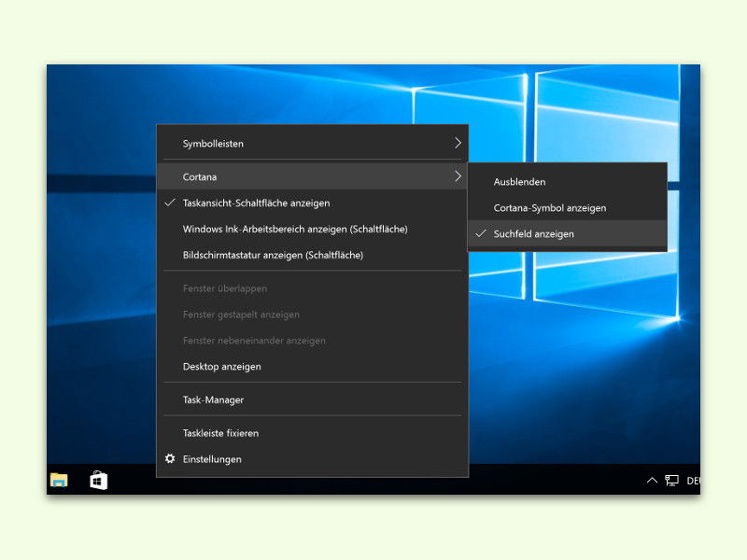Expand the Symbolleisten submenu arrow

coord(458,143)
